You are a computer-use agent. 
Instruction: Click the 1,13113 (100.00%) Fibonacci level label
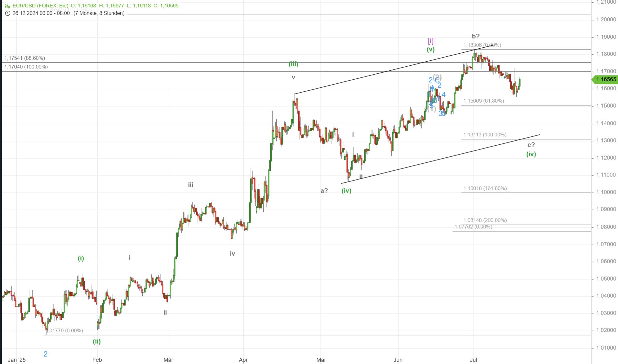pos(485,134)
